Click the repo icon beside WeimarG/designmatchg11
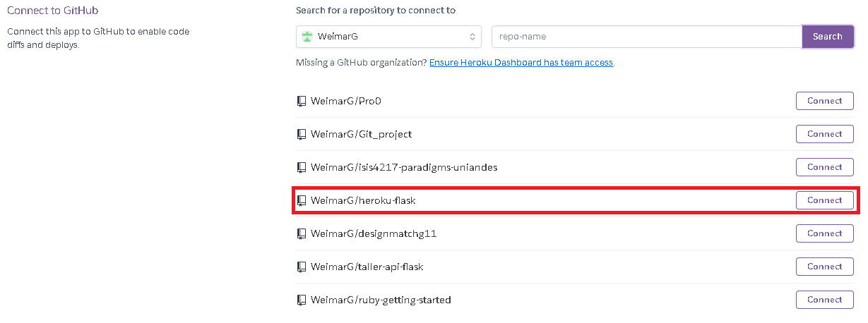The height and width of the screenshot is (323, 868). tap(302, 233)
